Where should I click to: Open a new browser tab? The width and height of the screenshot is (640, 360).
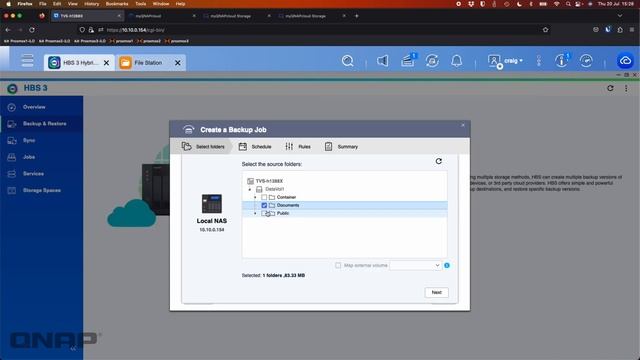pyautogui.click(x=356, y=16)
